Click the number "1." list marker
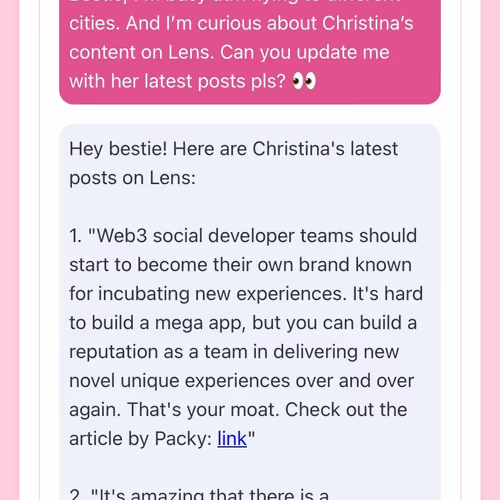Viewport: 500px width, 500px height. (75, 236)
